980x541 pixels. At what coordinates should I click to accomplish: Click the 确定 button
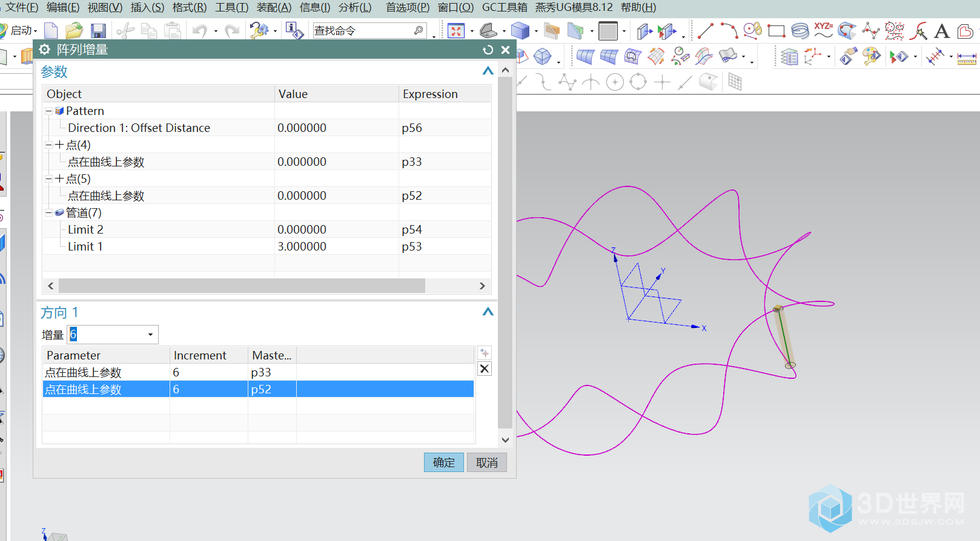point(444,462)
